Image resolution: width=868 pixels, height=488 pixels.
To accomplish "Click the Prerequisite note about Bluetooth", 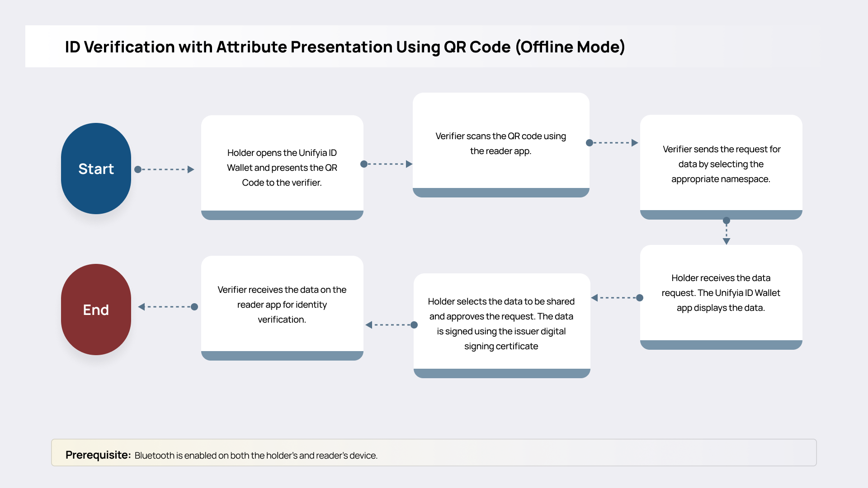I will (x=222, y=455).
